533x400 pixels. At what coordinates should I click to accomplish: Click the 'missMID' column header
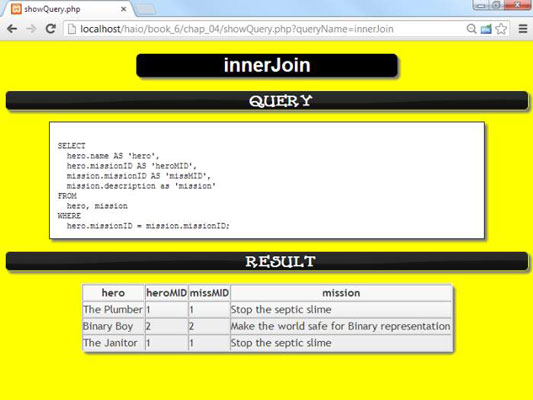(x=209, y=293)
